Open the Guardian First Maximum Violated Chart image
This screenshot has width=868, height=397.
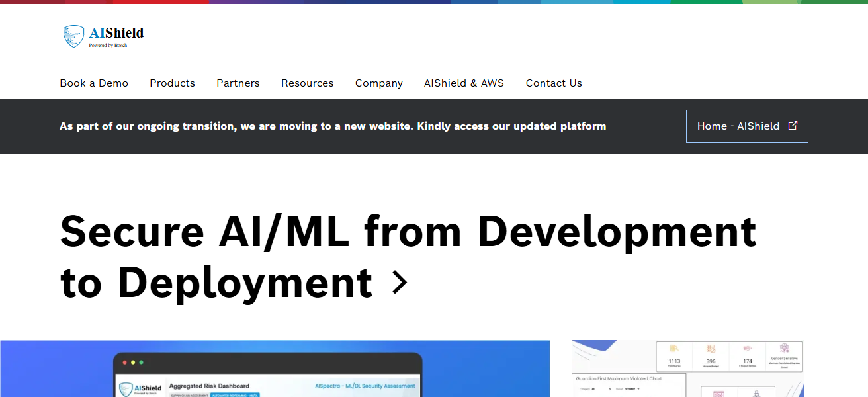point(688,369)
